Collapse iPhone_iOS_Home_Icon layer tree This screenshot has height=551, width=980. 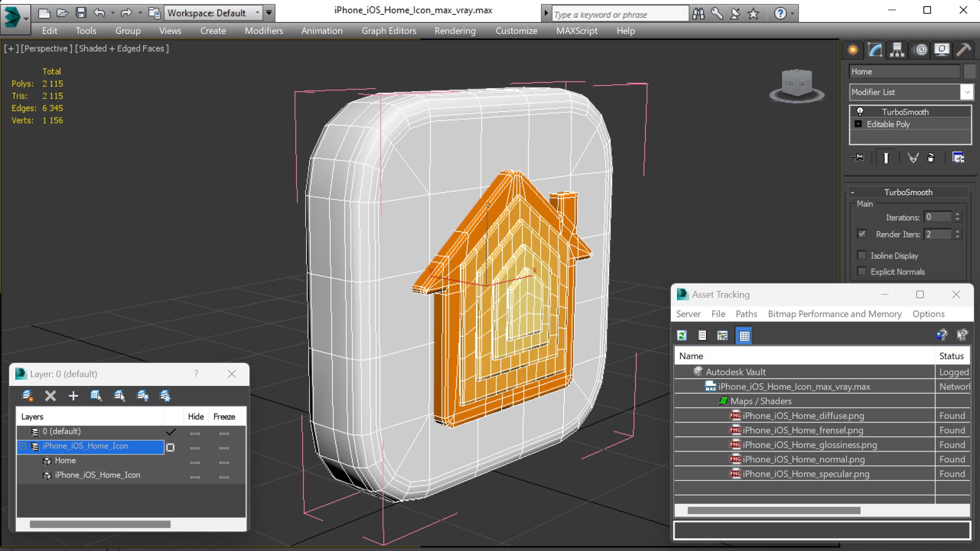point(23,446)
